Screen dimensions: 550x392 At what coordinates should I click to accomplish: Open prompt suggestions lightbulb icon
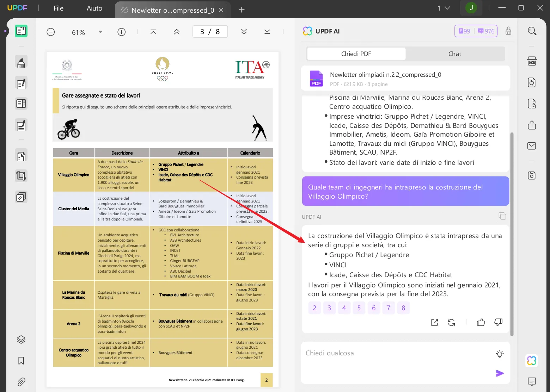point(500,354)
